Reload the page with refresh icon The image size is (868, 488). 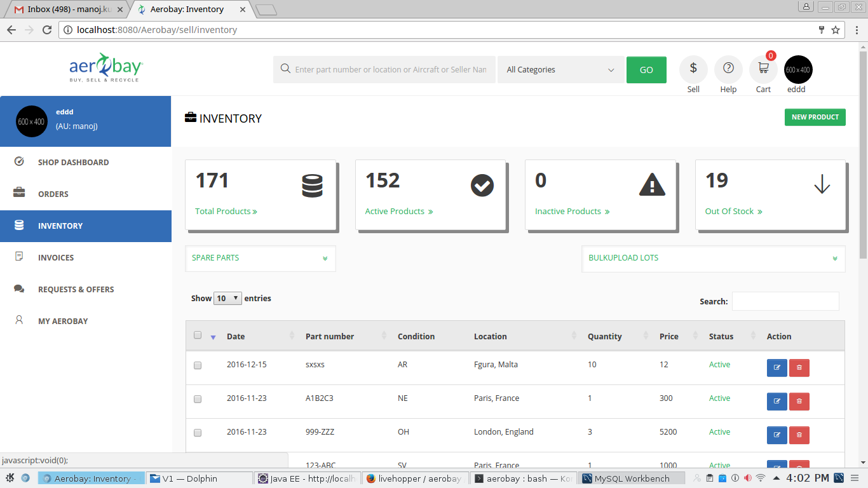[x=46, y=30]
